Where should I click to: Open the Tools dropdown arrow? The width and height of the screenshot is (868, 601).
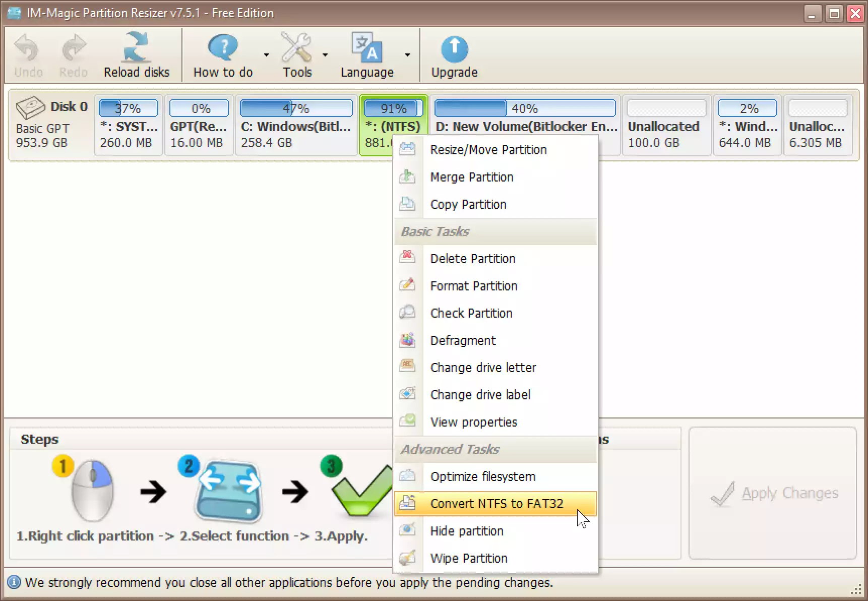coord(326,55)
